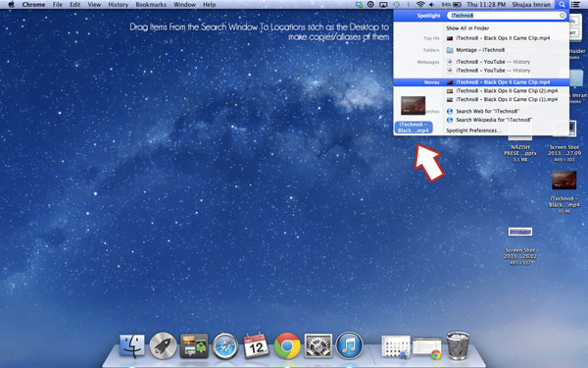The width and height of the screenshot is (588, 368).
Task: Click the Time Machine clock icon
Action: pos(396,5)
